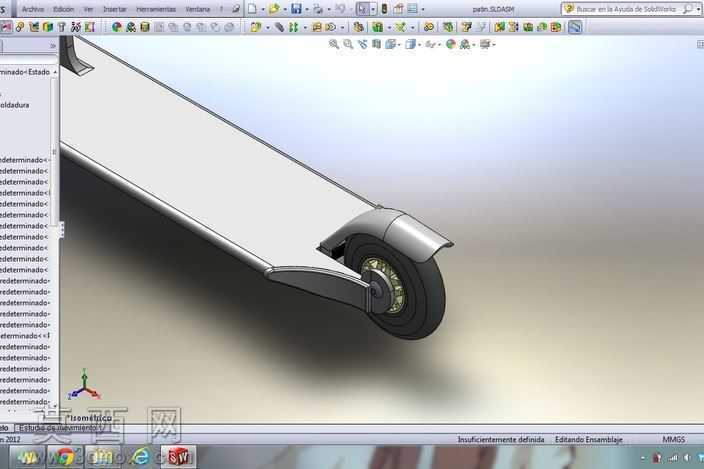Click the coordinate triad in the viewport

click(x=84, y=385)
